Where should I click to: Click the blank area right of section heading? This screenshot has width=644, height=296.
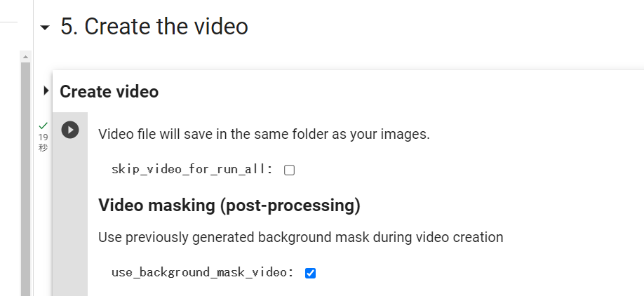446,26
